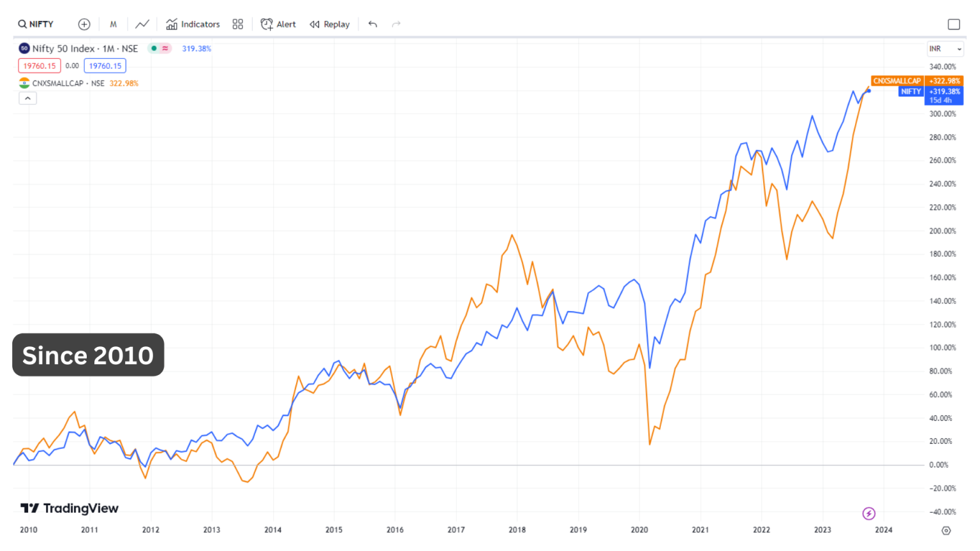Collapse the legend with the chevron arrow

(x=27, y=98)
